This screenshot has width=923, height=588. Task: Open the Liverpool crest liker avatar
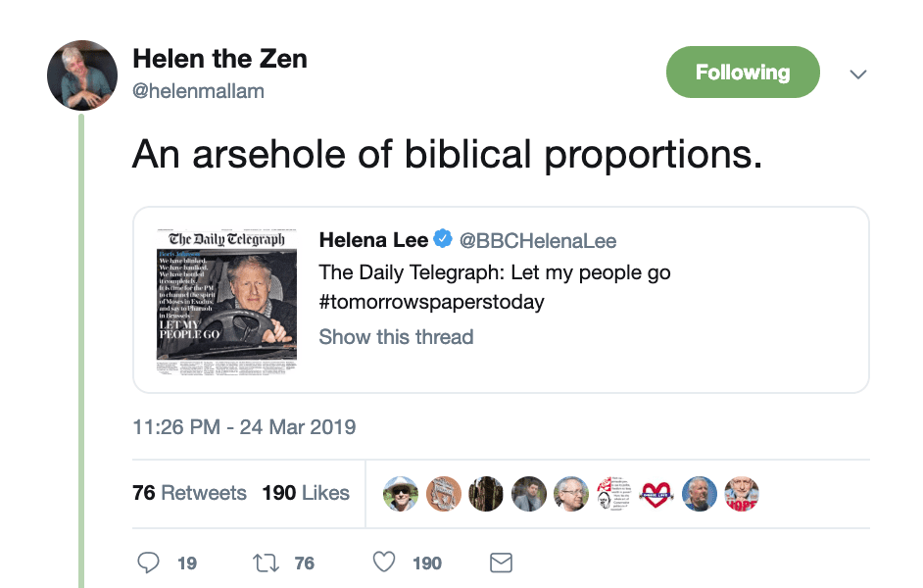click(x=444, y=493)
